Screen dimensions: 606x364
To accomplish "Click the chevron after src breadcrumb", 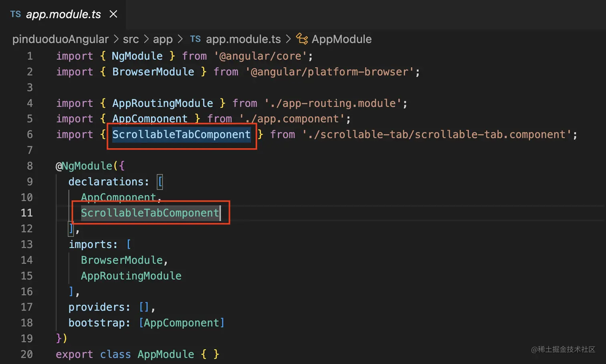I will (x=146, y=39).
